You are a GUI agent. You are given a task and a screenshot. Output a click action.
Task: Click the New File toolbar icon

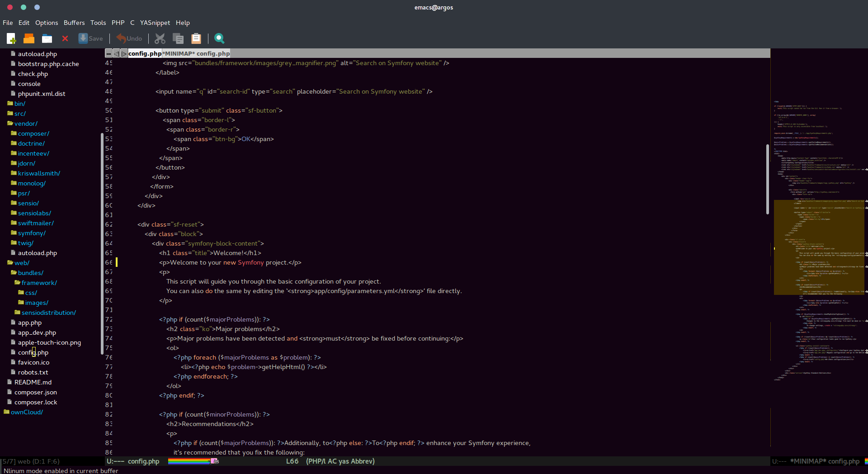tap(11, 38)
